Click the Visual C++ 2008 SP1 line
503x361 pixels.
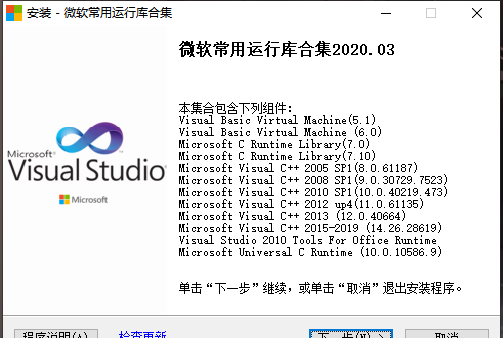313,180
